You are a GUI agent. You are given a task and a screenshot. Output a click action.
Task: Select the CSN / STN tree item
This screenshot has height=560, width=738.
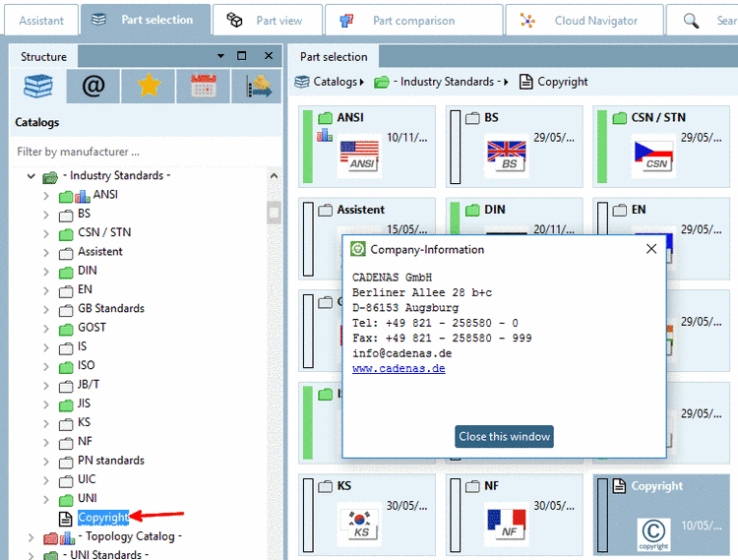coord(104,233)
